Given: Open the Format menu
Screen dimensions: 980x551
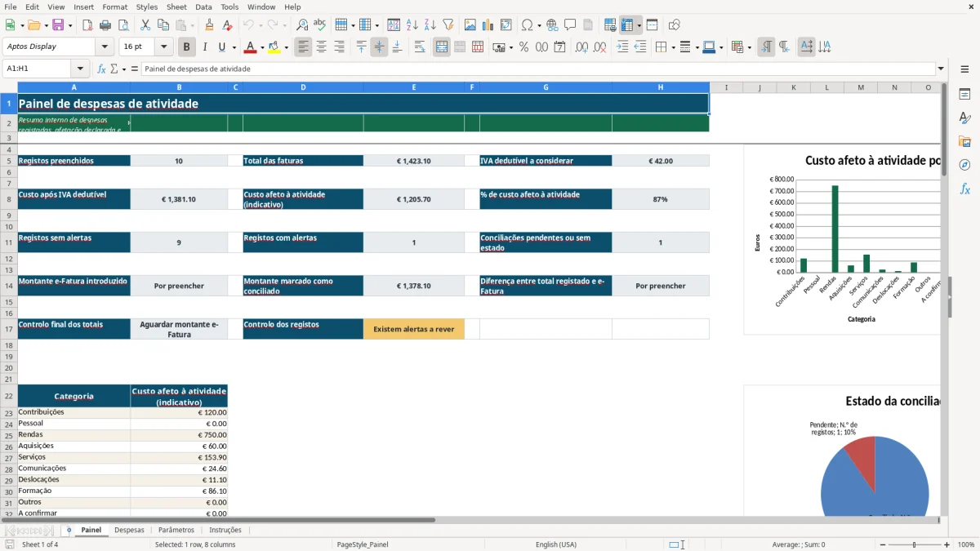Looking at the screenshot, I should 115,7.
